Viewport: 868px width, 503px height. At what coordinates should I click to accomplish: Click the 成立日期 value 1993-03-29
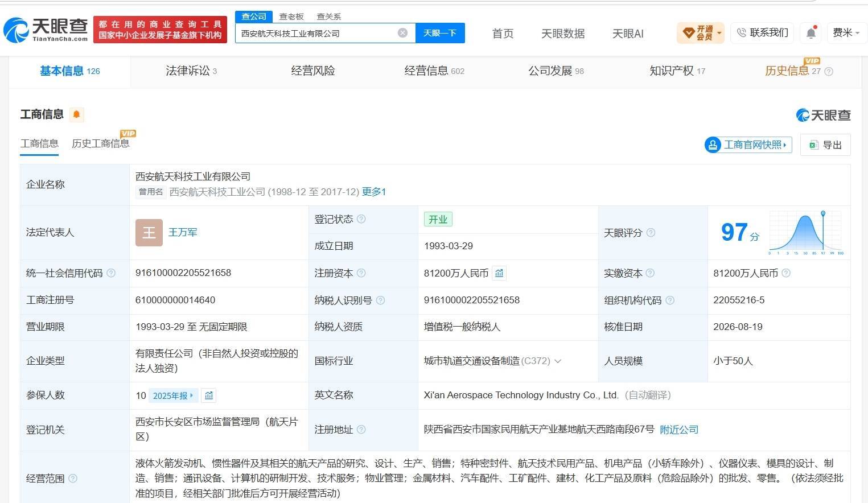(x=449, y=246)
